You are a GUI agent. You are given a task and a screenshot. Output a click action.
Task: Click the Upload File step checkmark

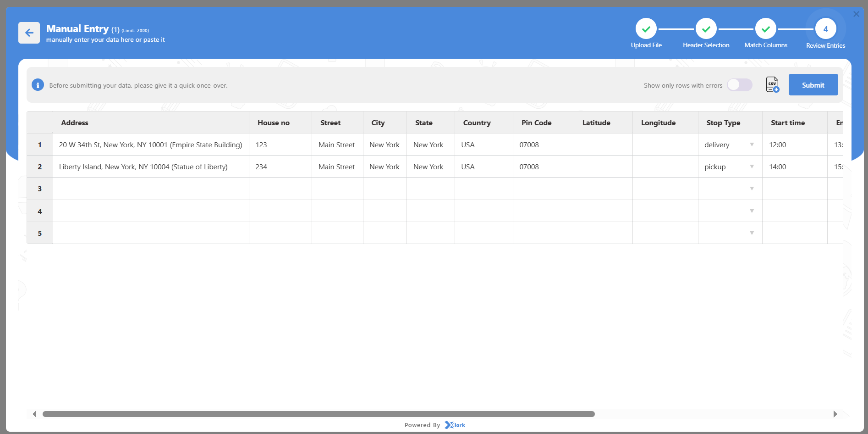coord(646,29)
